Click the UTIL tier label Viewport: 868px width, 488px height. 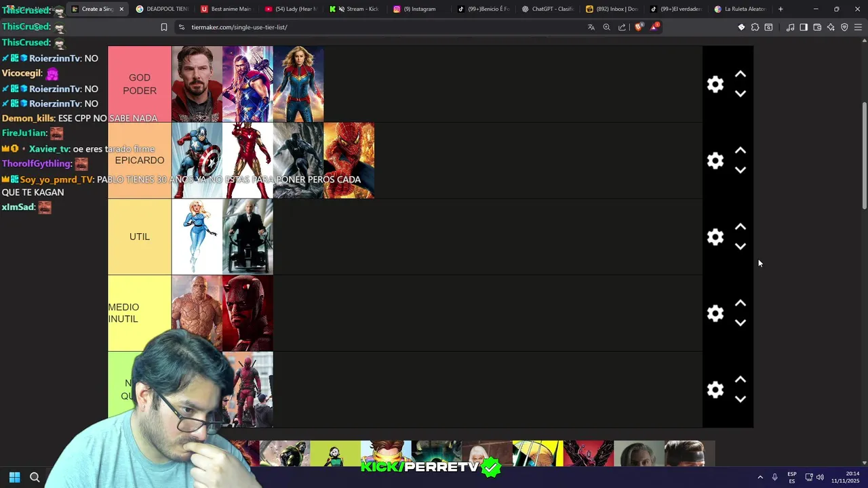[x=140, y=237]
